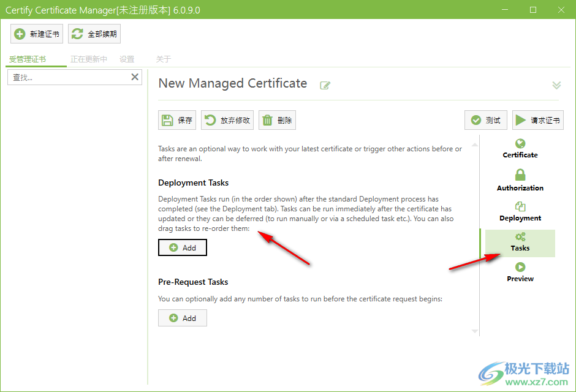This screenshot has height=392, width=576.
Task: Select the Tasks section
Action: 520,243
